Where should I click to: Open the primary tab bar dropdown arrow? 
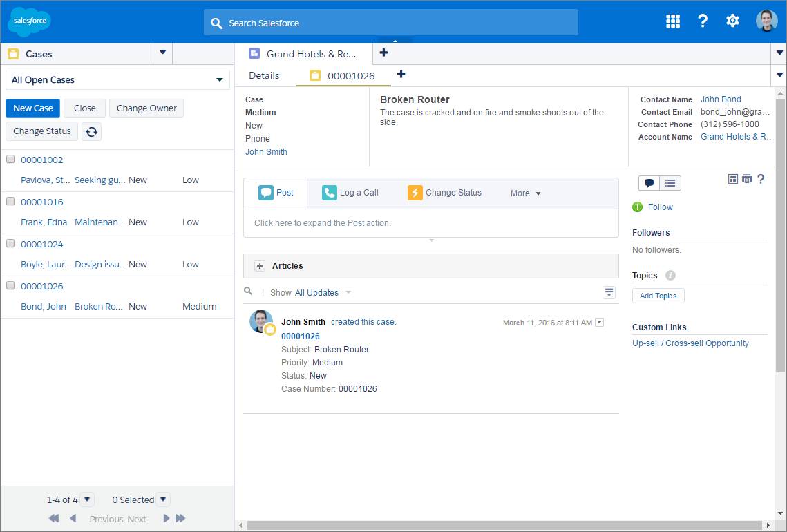(x=779, y=53)
